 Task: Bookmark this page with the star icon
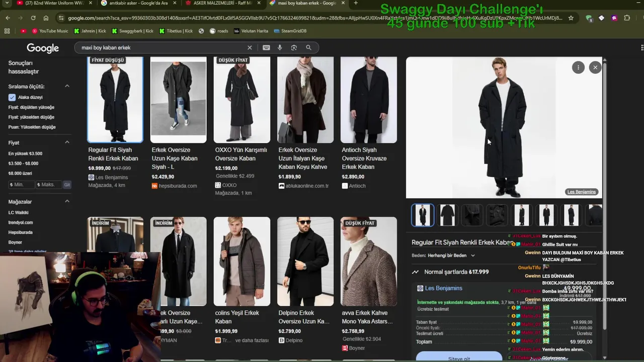[x=571, y=18]
